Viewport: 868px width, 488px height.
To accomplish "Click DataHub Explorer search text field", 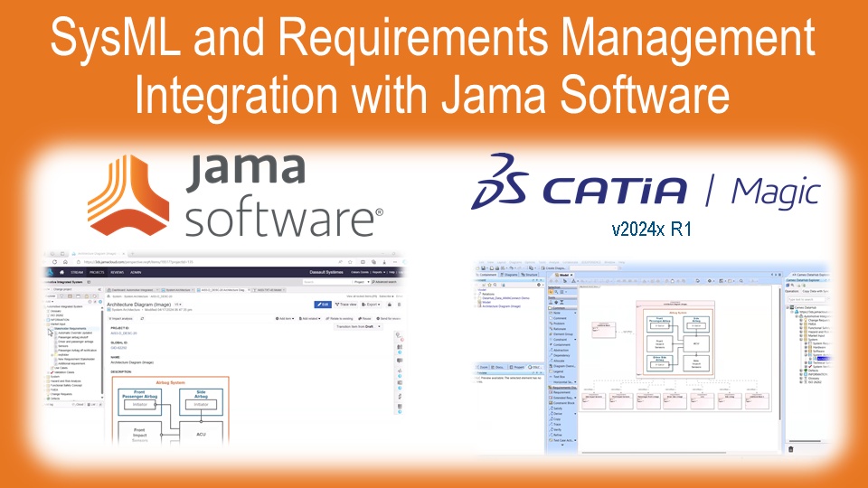I will click(x=807, y=299).
